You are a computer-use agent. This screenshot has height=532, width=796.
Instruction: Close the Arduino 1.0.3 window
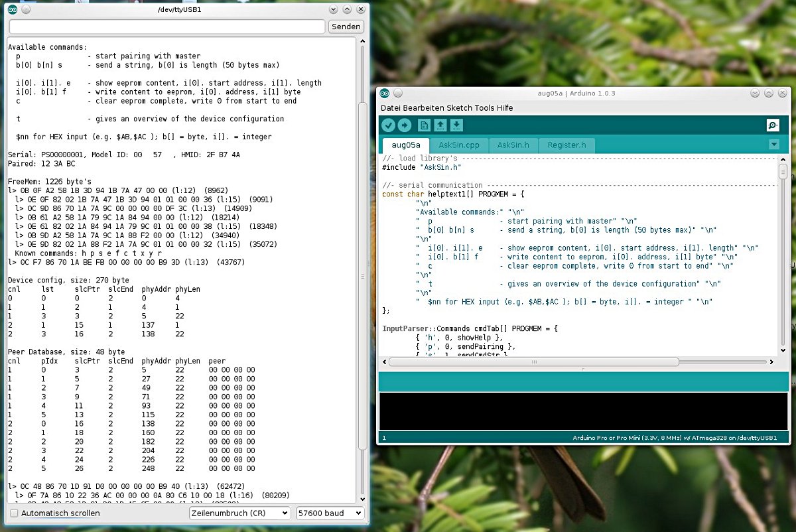click(783, 93)
